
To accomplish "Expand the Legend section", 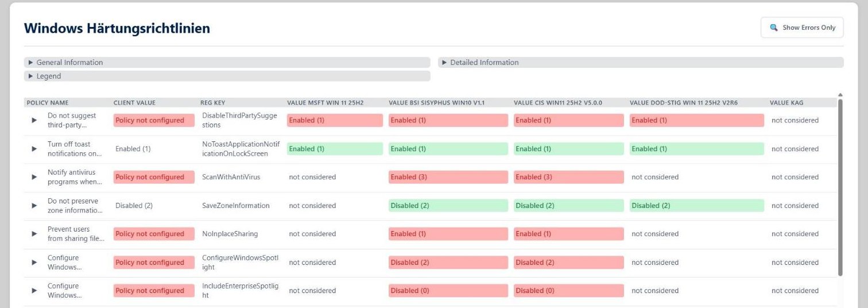I will pyautogui.click(x=227, y=76).
